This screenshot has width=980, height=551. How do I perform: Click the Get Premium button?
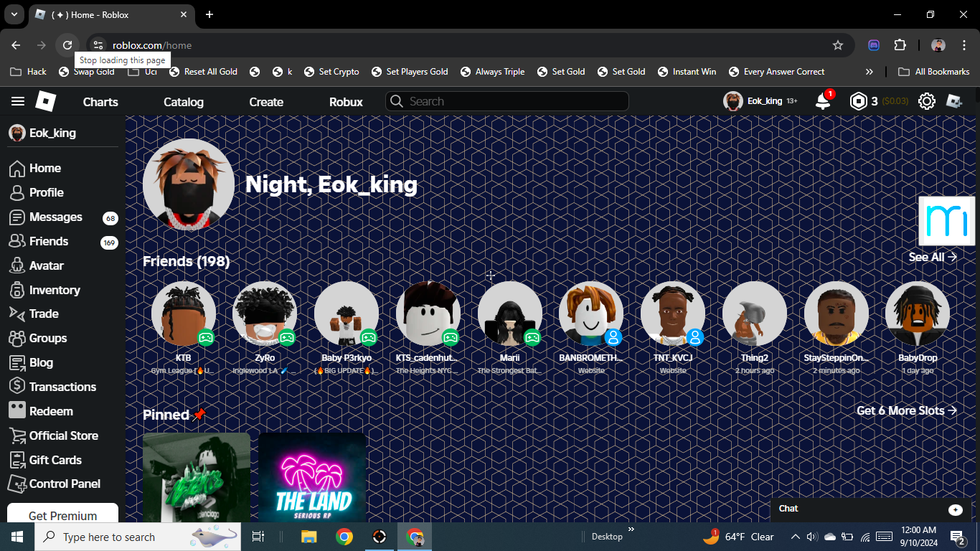click(x=62, y=515)
